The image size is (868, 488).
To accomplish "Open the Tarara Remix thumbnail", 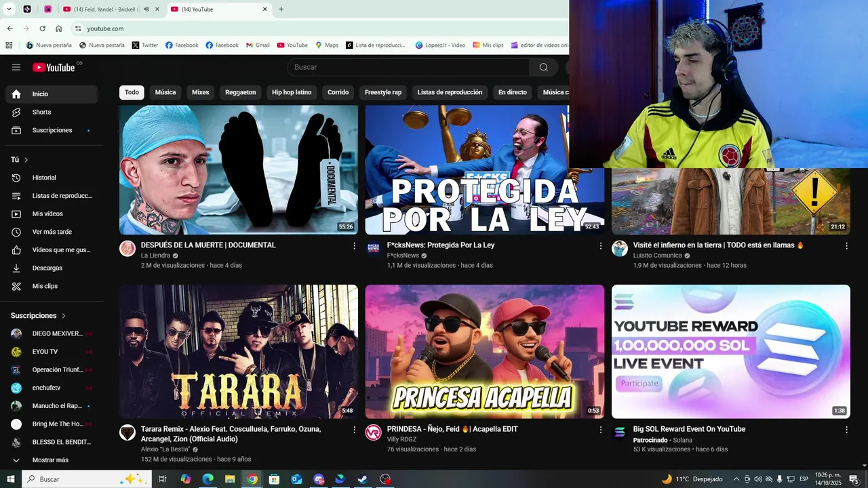I will point(239,352).
